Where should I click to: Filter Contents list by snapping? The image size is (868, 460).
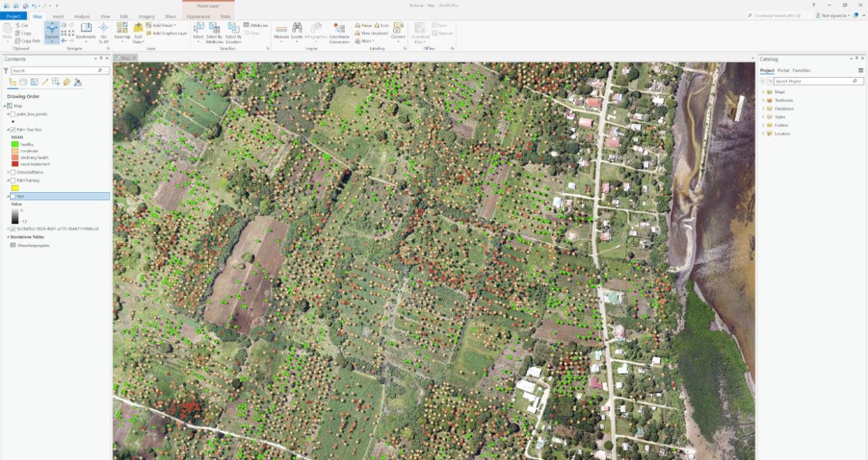[56, 82]
